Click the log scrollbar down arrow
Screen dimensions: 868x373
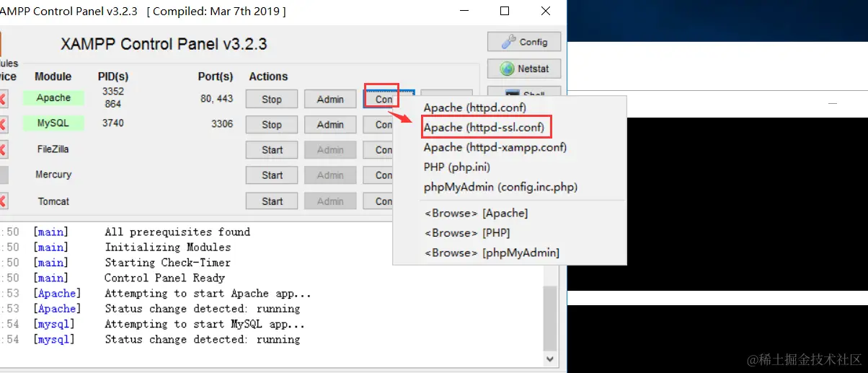[x=550, y=358]
